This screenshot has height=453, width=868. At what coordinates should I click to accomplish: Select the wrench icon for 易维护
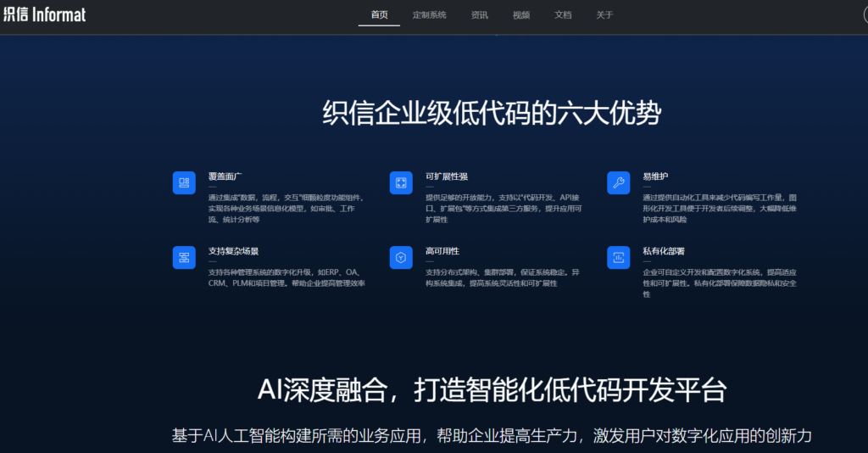coord(619,183)
